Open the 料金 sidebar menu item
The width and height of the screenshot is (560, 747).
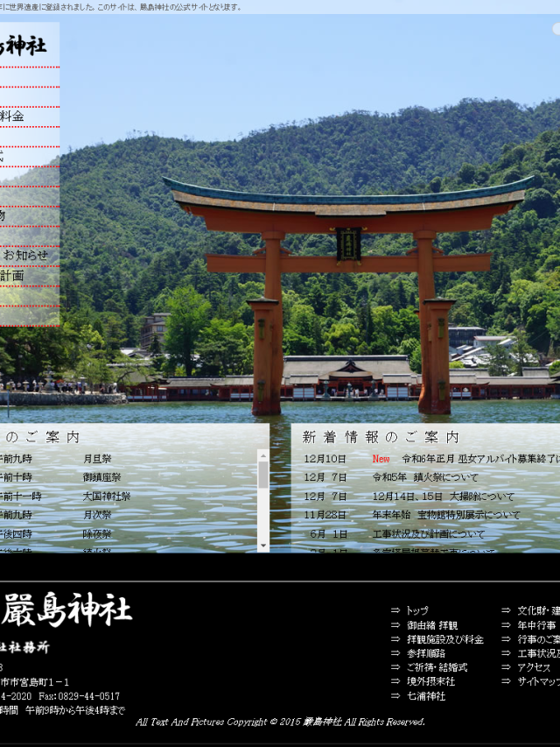click(12, 116)
